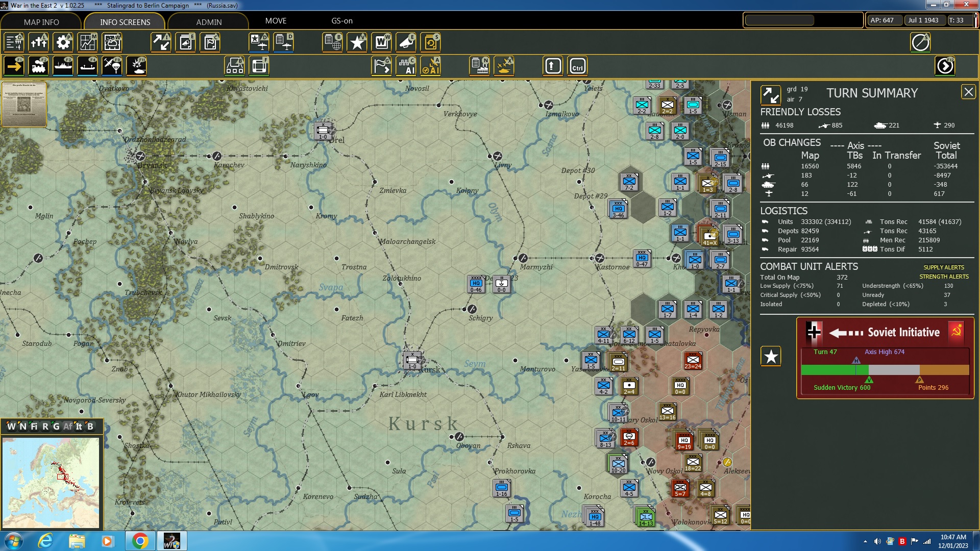End the turn with the F12 button
980x551 pixels.
(945, 66)
